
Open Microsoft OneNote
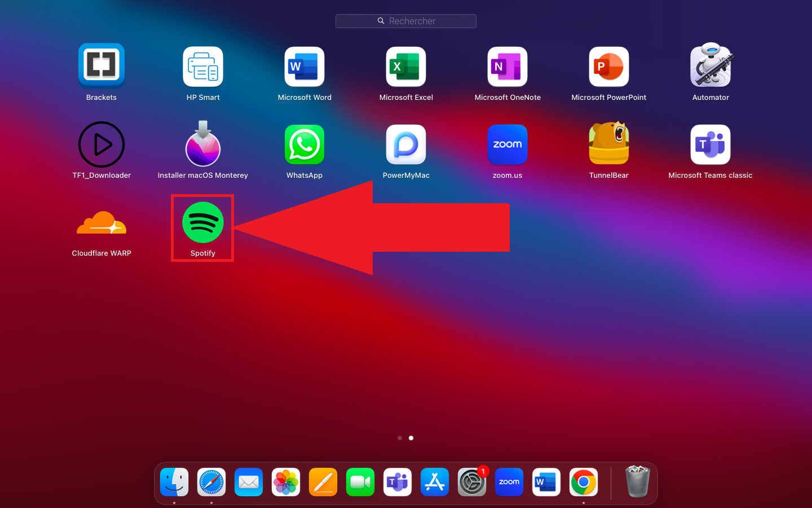(507, 67)
